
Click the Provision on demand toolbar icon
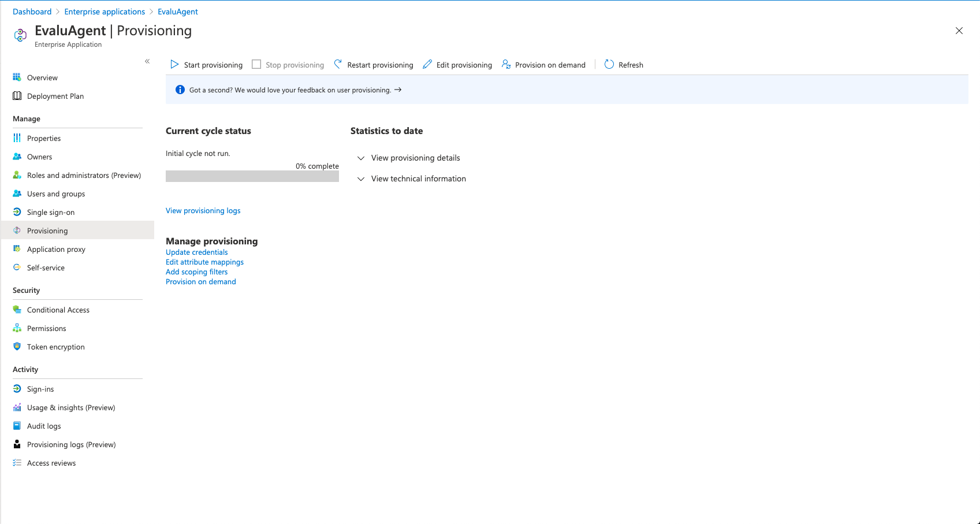506,64
